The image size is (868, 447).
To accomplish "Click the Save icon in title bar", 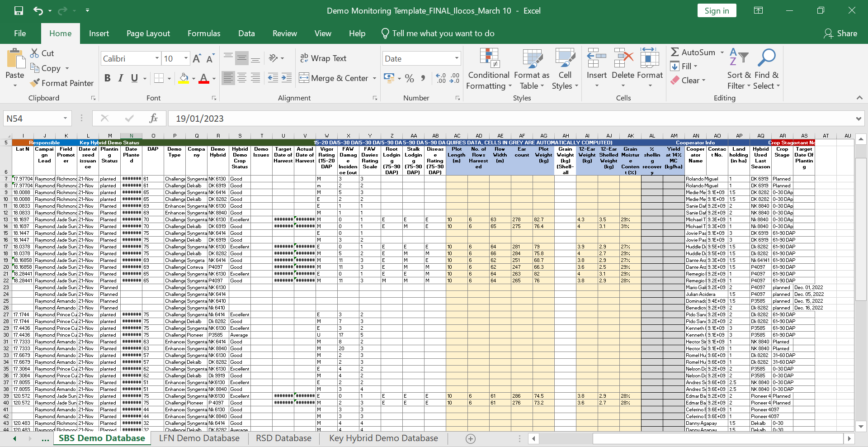I will (19, 10).
